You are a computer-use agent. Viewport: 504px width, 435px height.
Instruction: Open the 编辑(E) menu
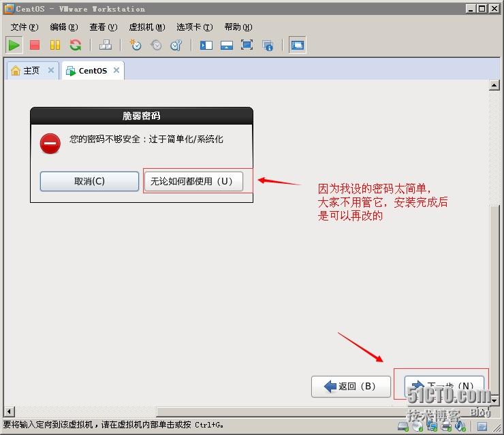[x=64, y=27]
